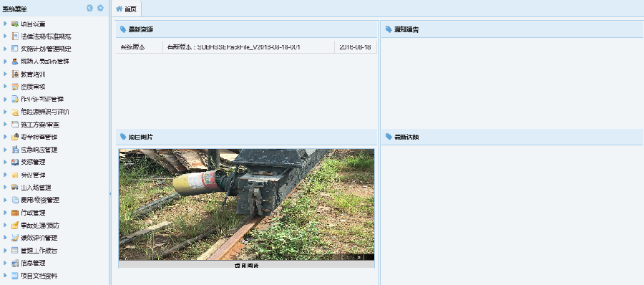Screen dimensions: 644x285
Task: Click the 危险源辨识与评价 folder icon
Action: (15, 112)
